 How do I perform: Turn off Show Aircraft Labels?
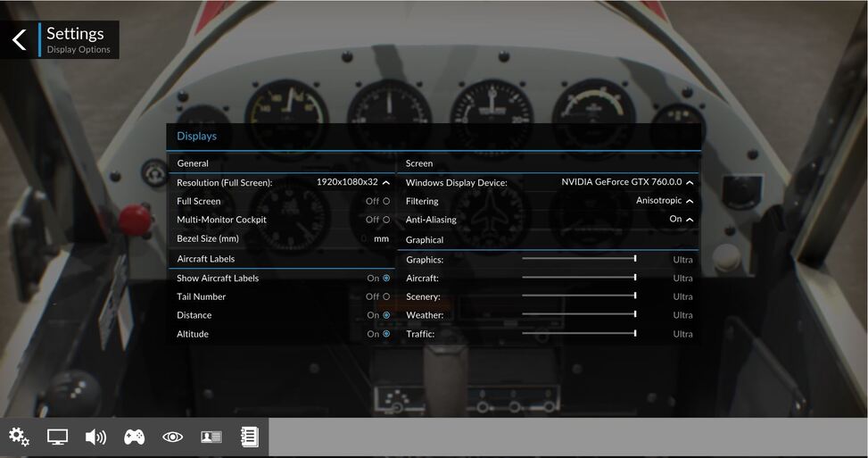click(385, 279)
